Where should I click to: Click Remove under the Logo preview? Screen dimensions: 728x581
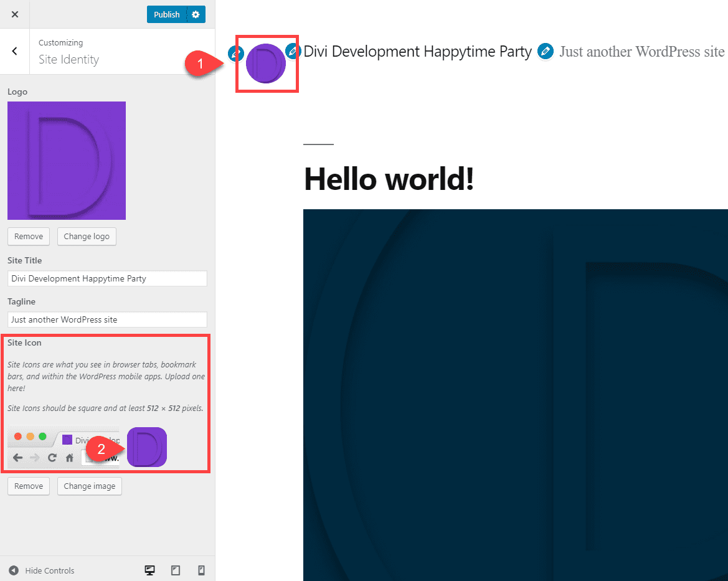point(28,237)
